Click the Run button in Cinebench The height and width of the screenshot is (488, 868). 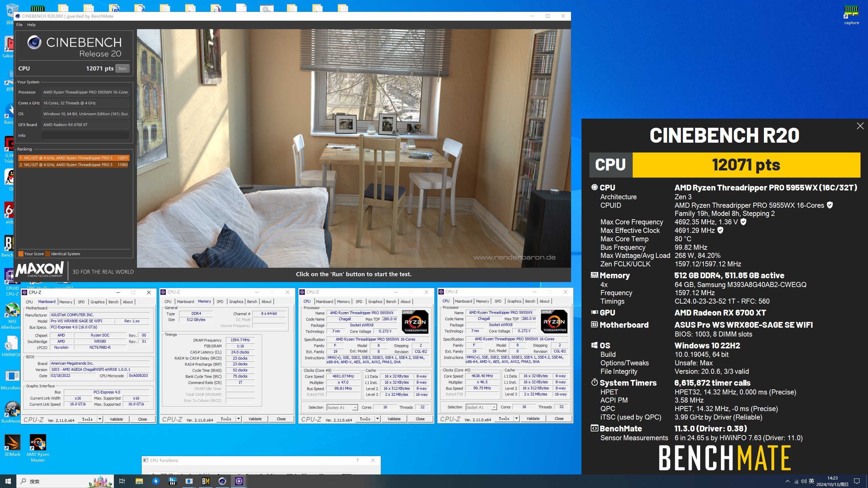point(122,68)
